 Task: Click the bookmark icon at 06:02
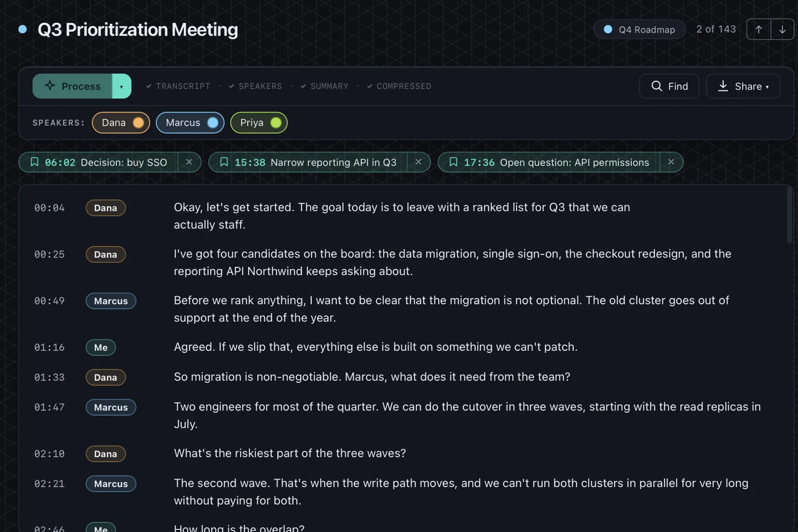click(x=34, y=162)
